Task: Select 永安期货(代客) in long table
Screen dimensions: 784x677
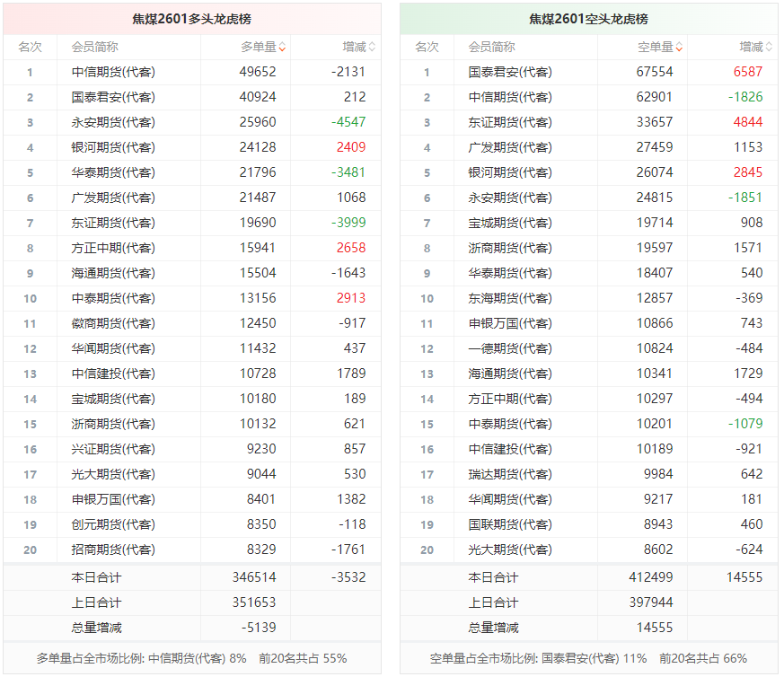Action: tap(113, 122)
